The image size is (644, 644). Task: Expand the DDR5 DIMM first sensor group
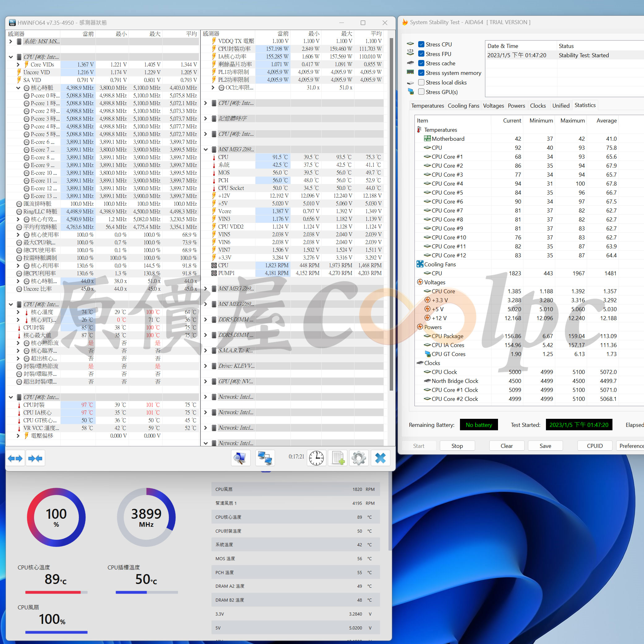[x=206, y=320]
